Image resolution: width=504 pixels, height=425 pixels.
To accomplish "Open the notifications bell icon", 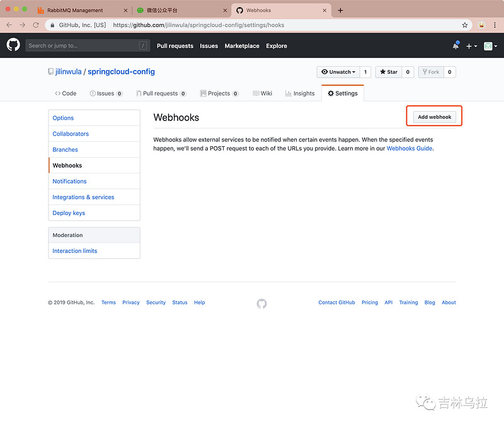I will tap(455, 45).
